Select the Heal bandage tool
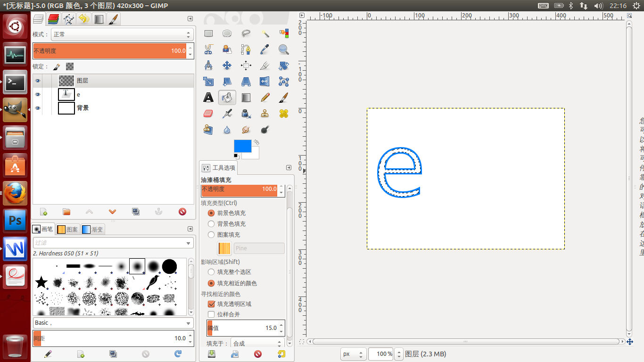Screen dimensions: 644x362 coord(284,114)
